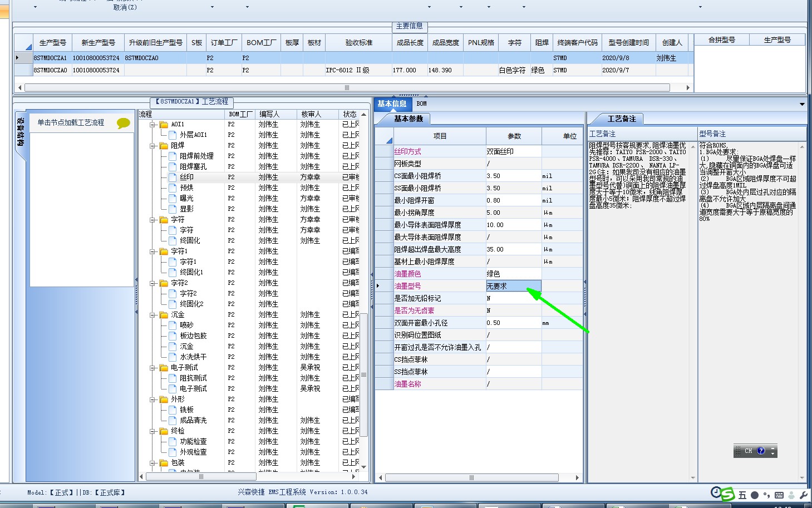Select the 工艺备注 tab
Image resolution: width=812 pixels, height=508 pixels.
(x=621, y=119)
